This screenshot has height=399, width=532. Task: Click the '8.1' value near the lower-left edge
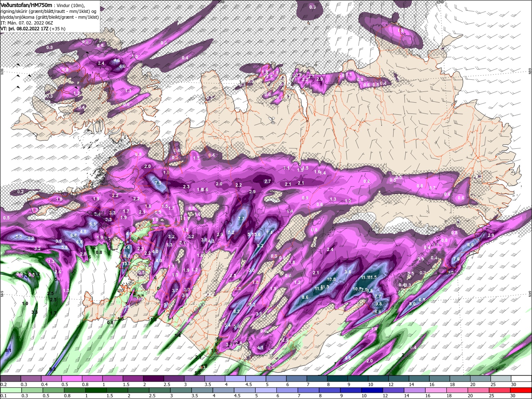tap(8, 351)
